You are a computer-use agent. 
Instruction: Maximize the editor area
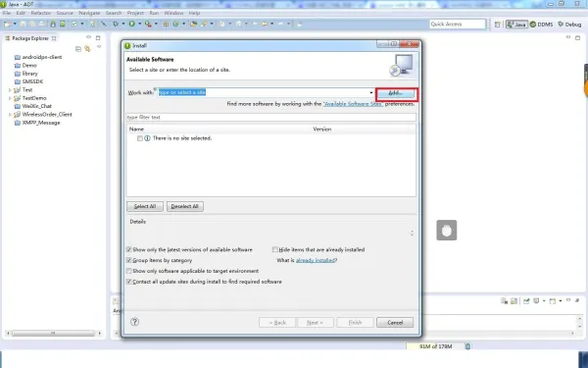(578, 37)
